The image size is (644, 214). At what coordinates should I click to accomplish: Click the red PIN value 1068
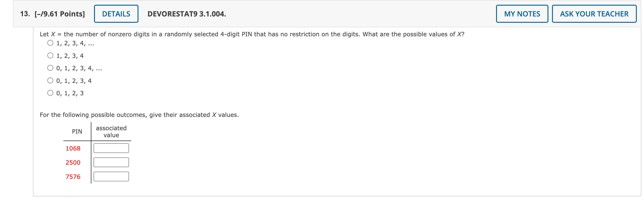(73, 148)
